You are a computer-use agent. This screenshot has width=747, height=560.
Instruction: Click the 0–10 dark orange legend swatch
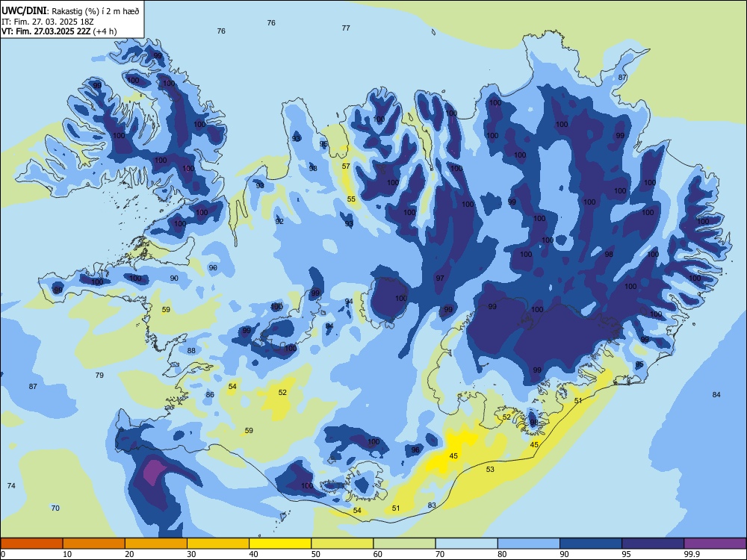31,544
